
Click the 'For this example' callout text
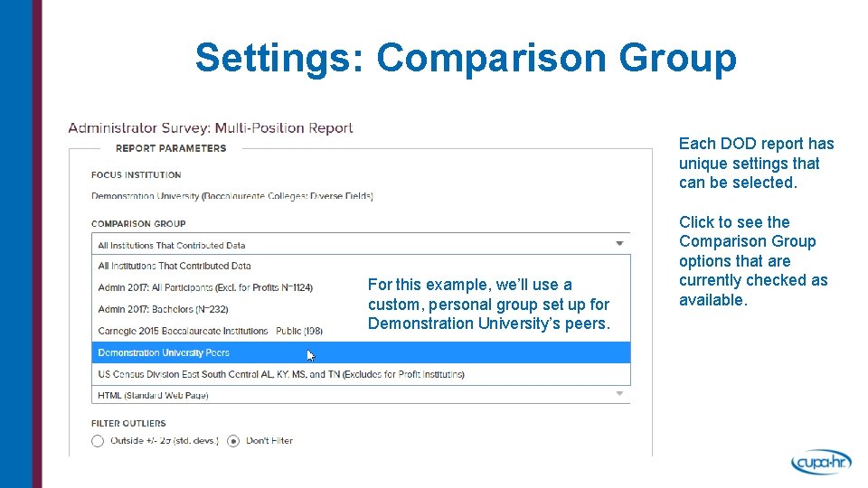tap(488, 305)
